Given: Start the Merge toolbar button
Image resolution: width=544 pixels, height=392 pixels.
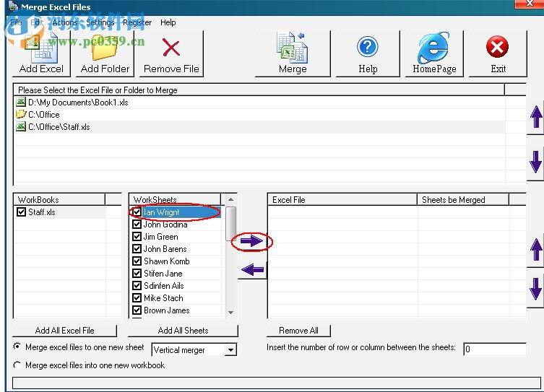Looking at the screenshot, I should 293,53.
